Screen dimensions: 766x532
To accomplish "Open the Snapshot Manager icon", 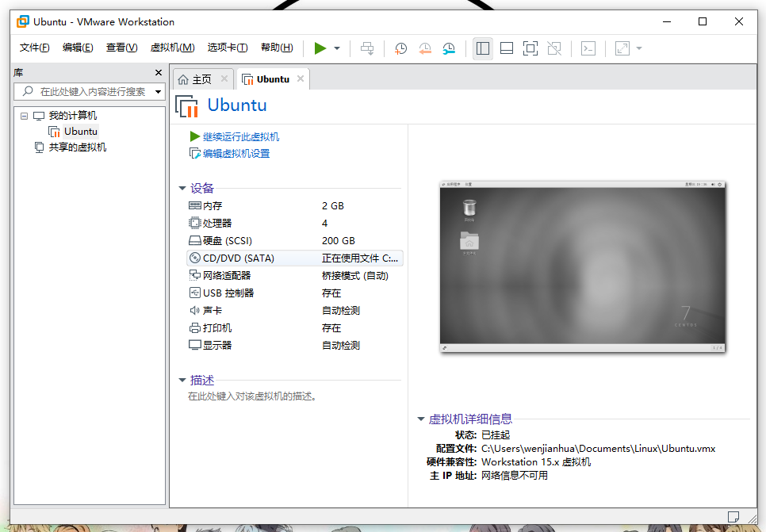I will click(x=449, y=48).
